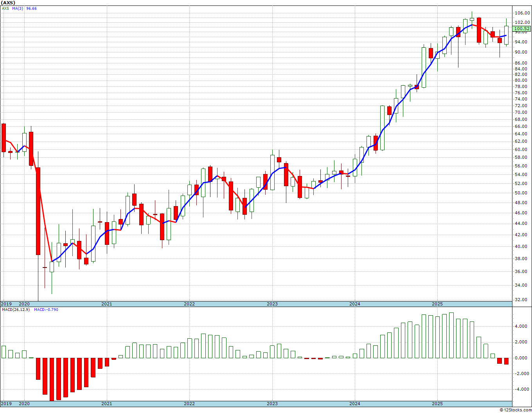Click 2025 on the price chart's time axis

437,304
